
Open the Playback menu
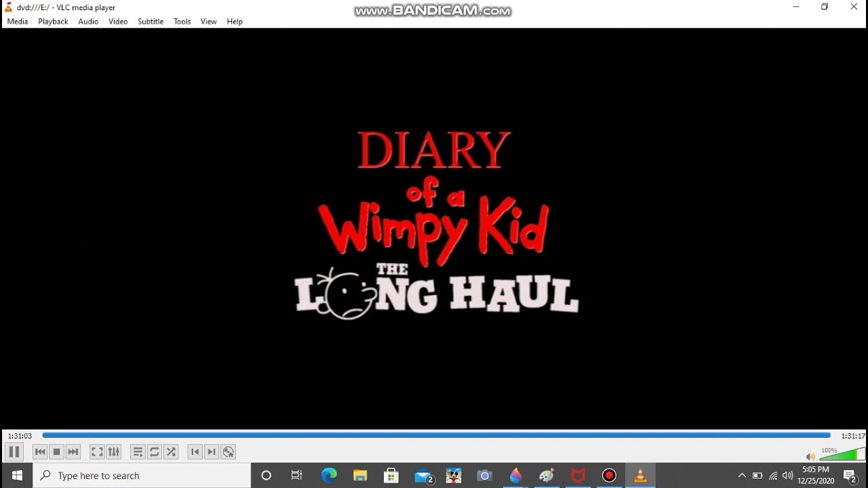tap(53, 22)
